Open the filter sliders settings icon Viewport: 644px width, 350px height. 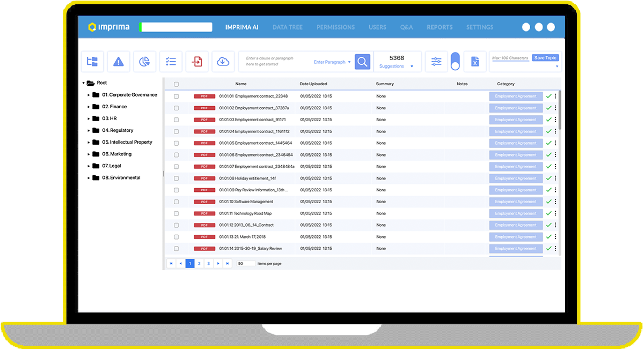(436, 62)
